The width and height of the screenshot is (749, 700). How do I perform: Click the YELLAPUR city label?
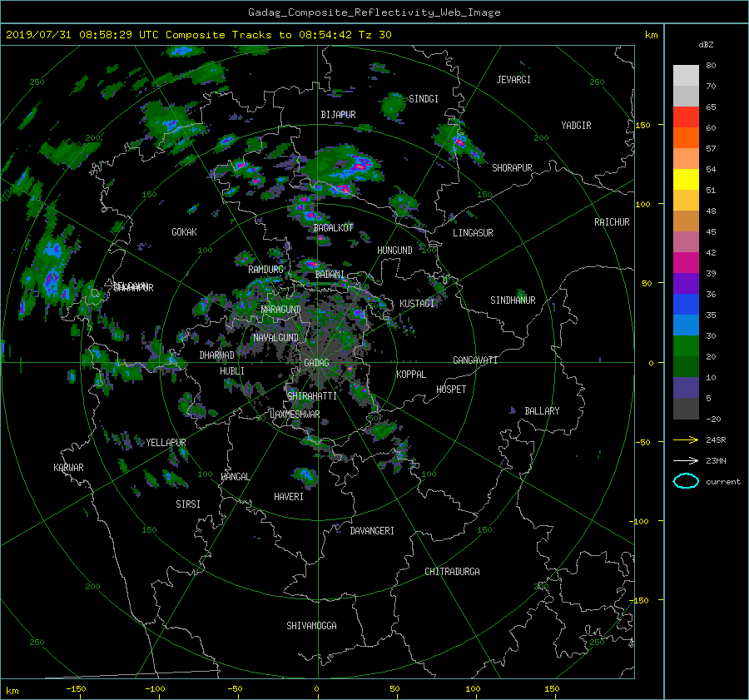(x=166, y=443)
